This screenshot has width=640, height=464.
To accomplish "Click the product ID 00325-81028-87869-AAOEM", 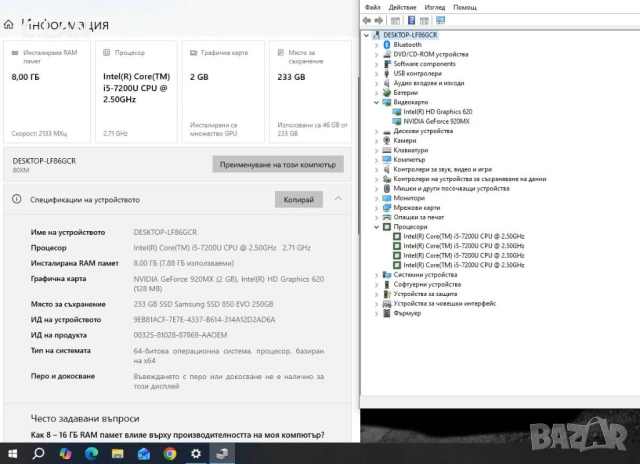I will pyautogui.click(x=180, y=335).
